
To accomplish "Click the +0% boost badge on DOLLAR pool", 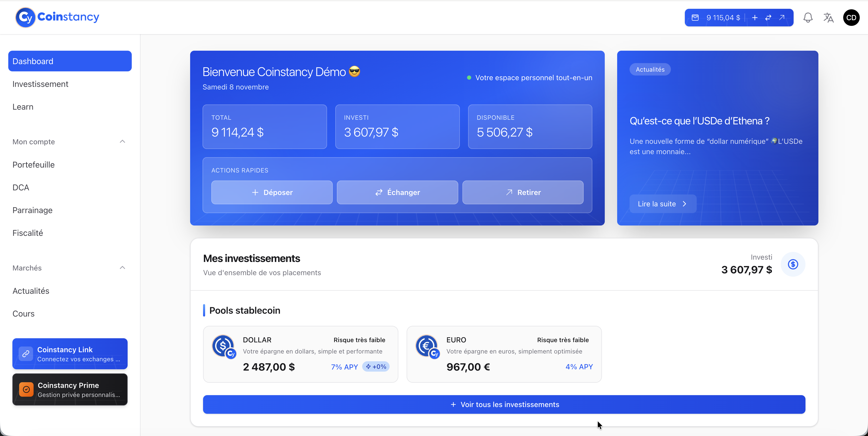I will point(376,366).
